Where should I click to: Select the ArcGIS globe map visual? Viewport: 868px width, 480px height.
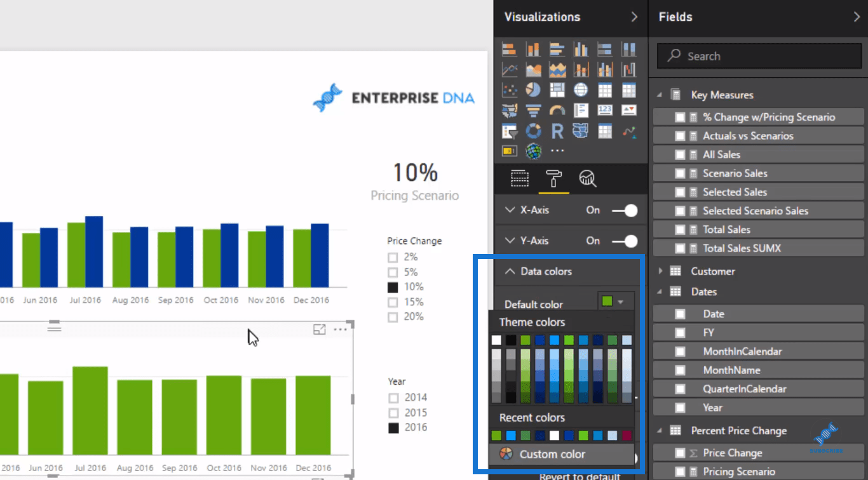click(533, 151)
